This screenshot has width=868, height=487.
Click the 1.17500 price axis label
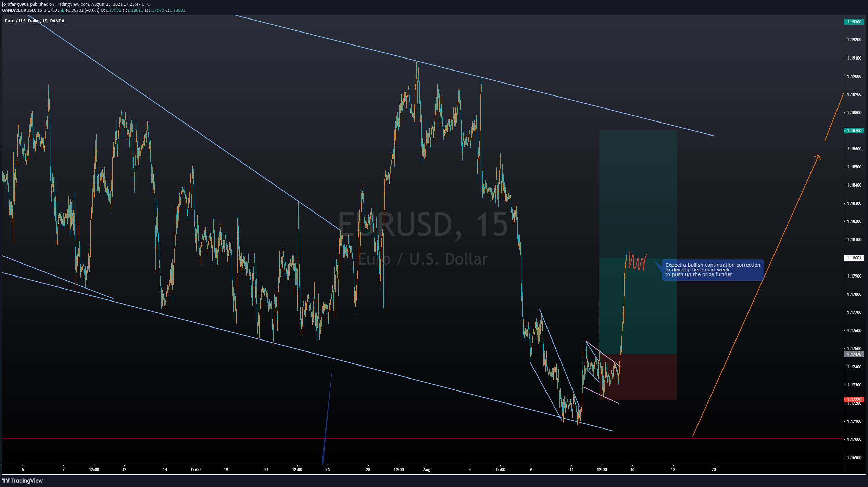(854, 348)
